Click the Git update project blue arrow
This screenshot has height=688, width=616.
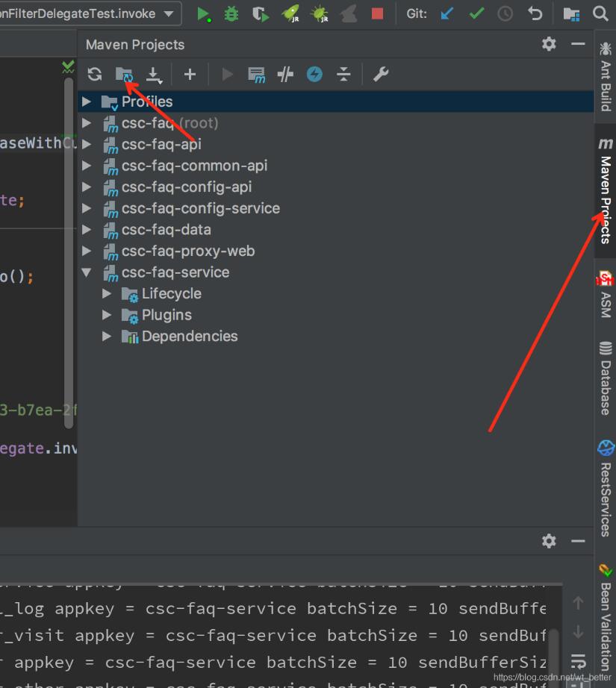(x=447, y=13)
